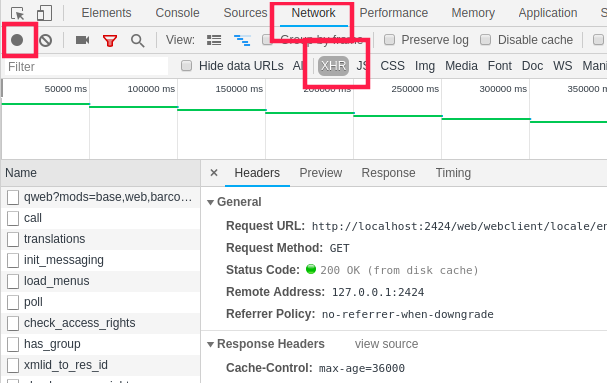This screenshot has width=607, height=383.
Task: Tick Hide data URLs checkbox
Action: [x=187, y=65]
